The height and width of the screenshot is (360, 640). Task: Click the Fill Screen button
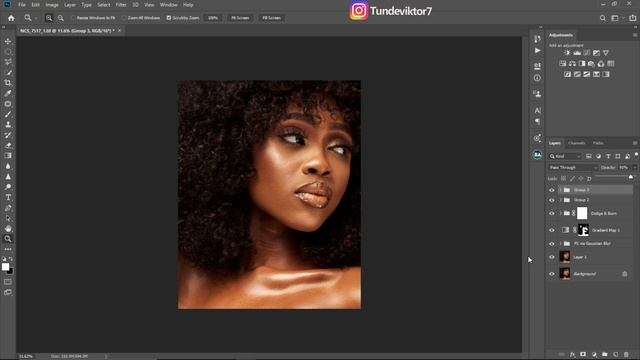pyautogui.click(x=271, y=18)
